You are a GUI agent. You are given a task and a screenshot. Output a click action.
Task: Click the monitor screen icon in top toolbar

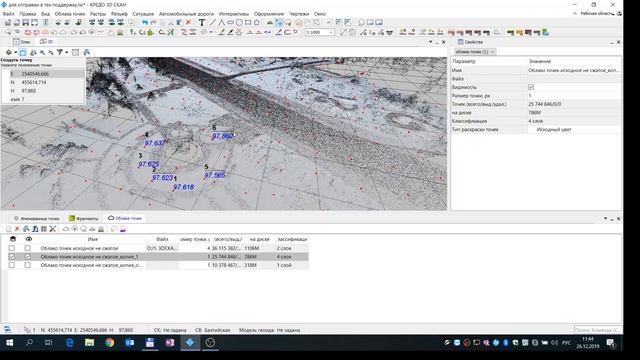[379, 22]
